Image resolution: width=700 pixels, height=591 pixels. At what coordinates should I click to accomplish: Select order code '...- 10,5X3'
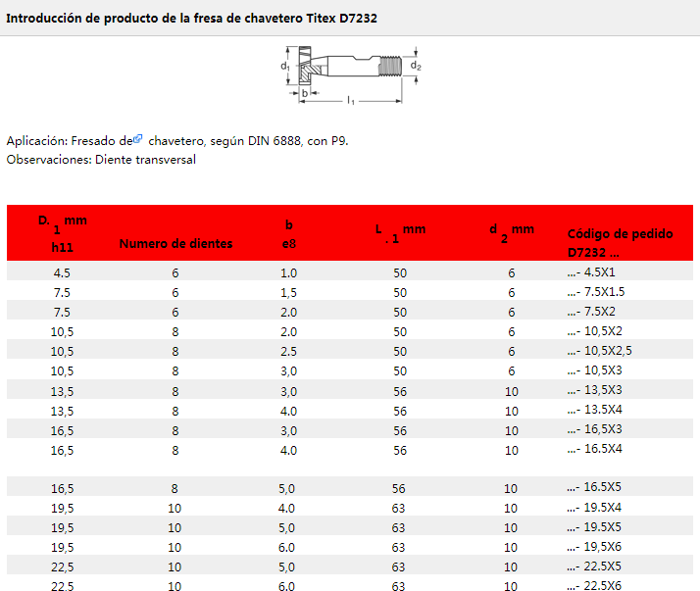pyautogui.click(x=595, y=370)
